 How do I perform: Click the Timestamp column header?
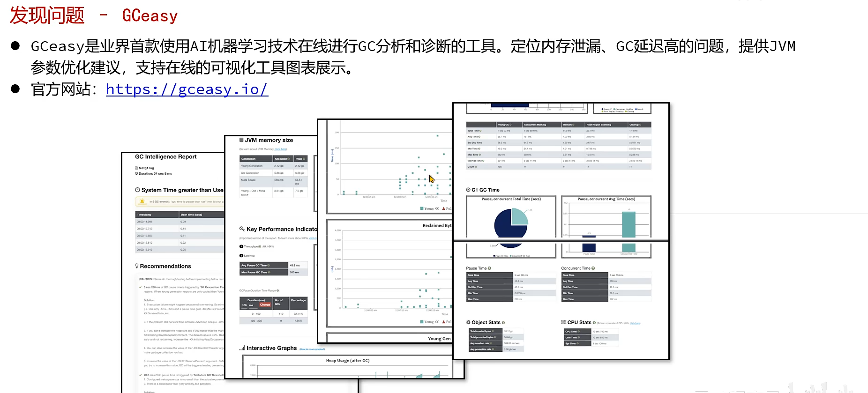[157, 215]
